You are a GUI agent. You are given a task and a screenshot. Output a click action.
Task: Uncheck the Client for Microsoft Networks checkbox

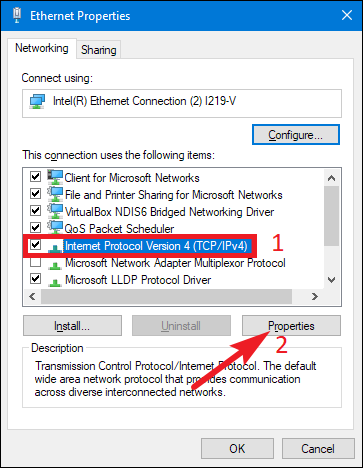pyautogui.click(x=35, y=176)
